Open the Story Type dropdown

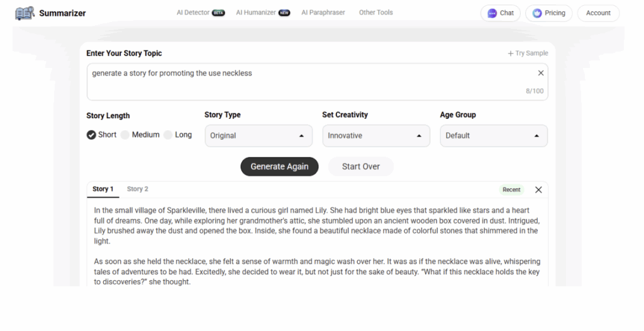(258, 136)
